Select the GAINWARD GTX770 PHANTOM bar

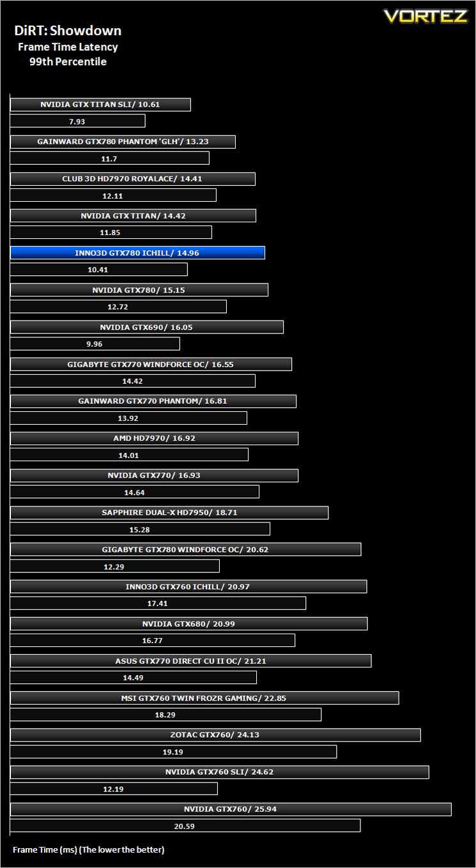click(153, 401)
